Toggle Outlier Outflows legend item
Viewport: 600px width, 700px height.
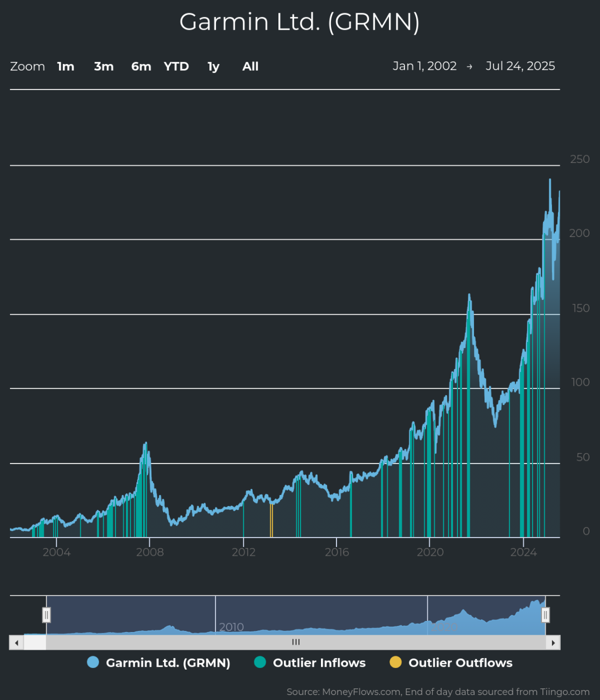(x=451, y=662)
